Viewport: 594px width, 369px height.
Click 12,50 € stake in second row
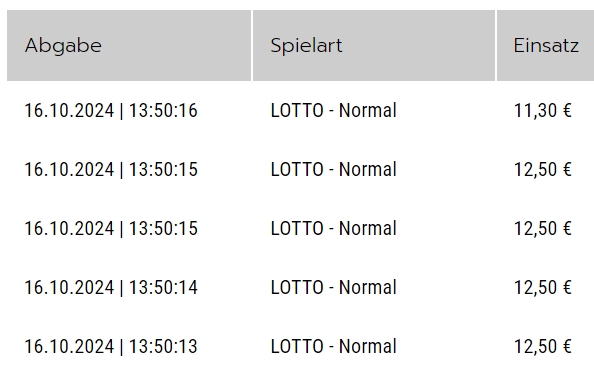click(x=542, y=169)
